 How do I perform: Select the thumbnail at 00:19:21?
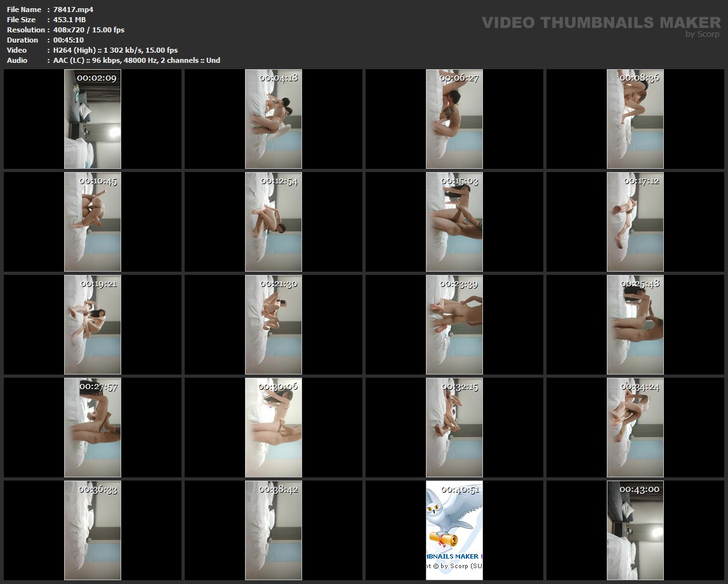(92, 324)
